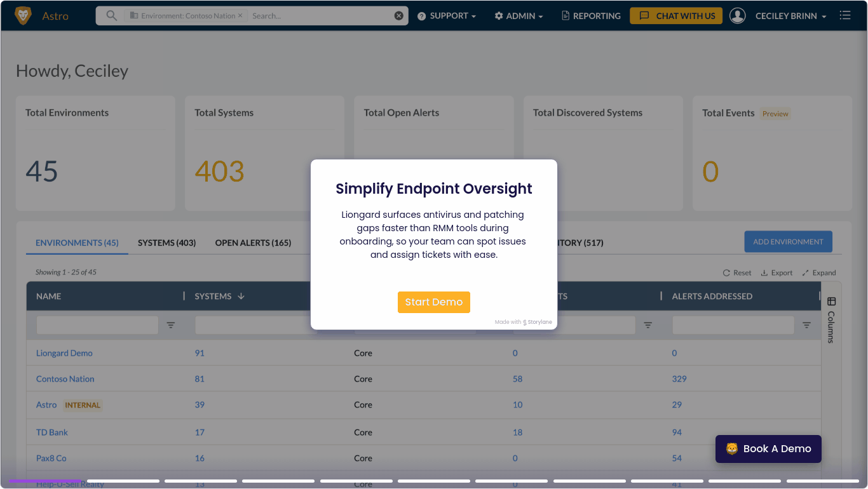Screen dimensions: 868x489
Task: Sort by the Systems column arrow
Action: (241, 297)
